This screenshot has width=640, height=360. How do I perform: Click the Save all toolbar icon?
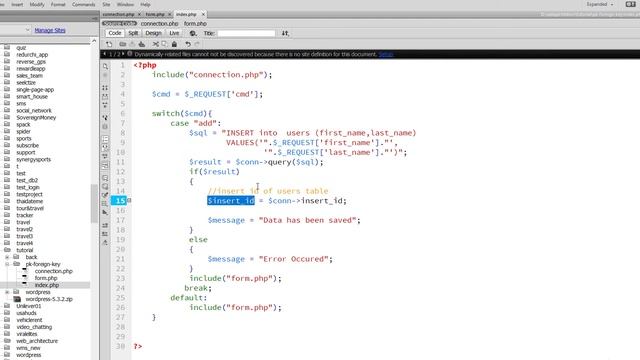tap(142, 44)
